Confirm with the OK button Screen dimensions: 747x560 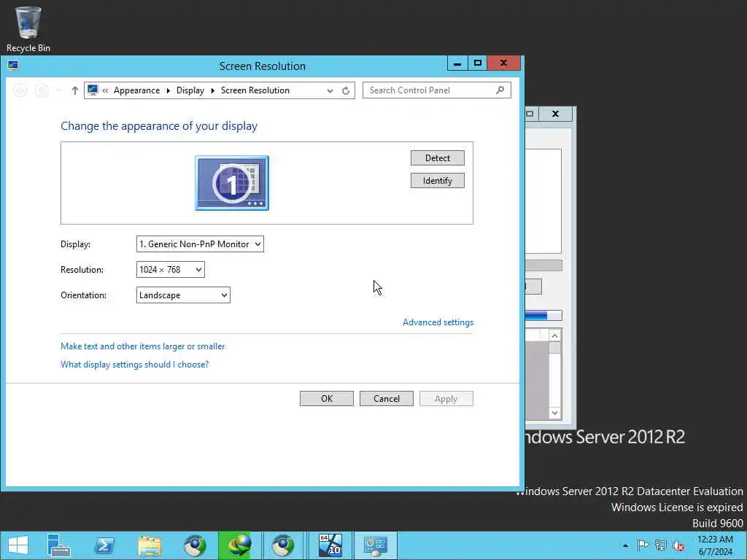tap(327, 399)
